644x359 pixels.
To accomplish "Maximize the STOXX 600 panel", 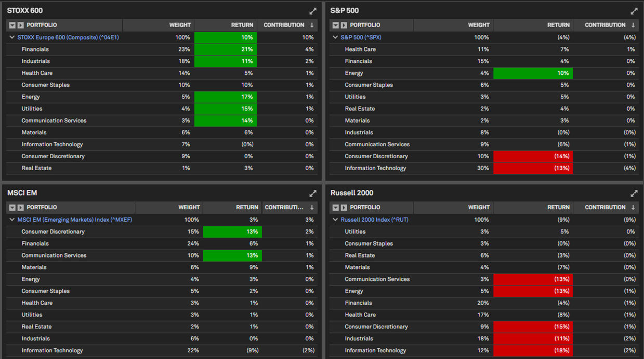I will [x=313, y=11].
